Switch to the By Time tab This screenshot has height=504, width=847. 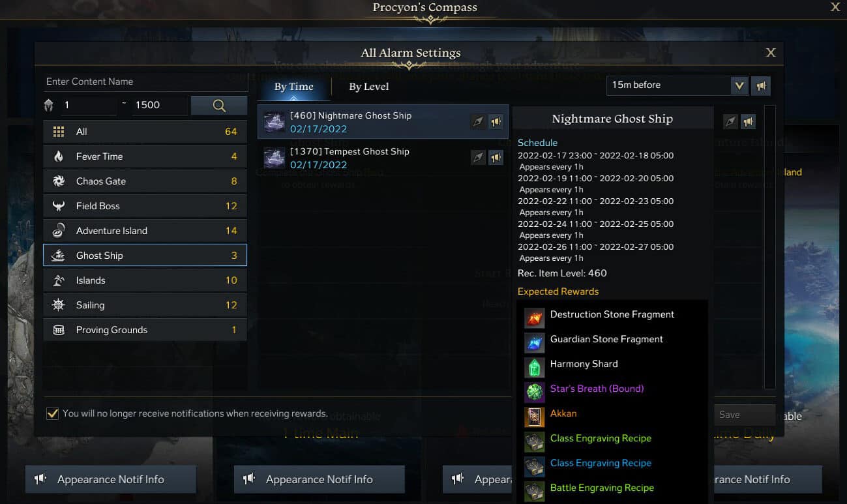(293, 87)
